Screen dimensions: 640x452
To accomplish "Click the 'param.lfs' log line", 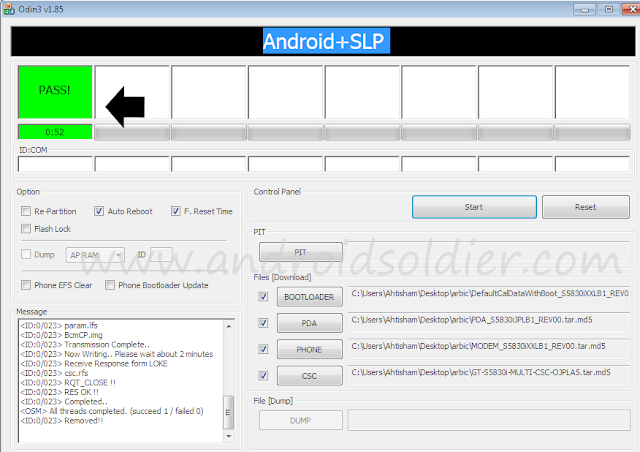I will click(59, 325).
